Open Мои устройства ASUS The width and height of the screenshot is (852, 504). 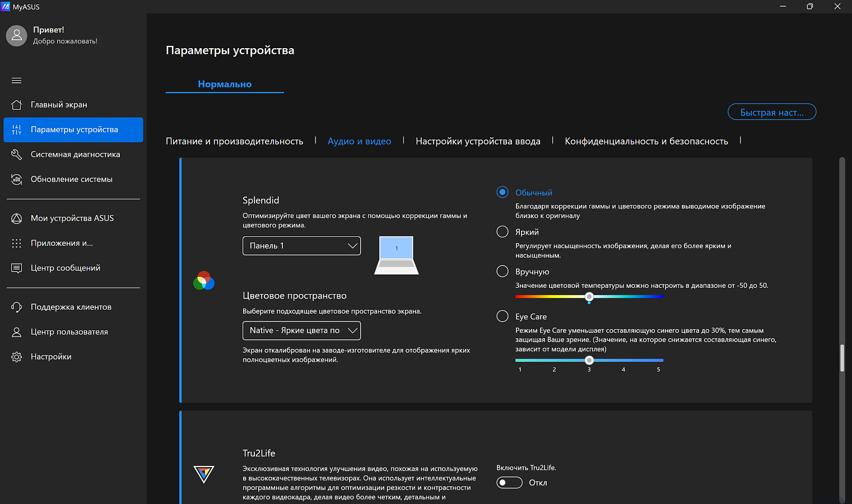73,218
